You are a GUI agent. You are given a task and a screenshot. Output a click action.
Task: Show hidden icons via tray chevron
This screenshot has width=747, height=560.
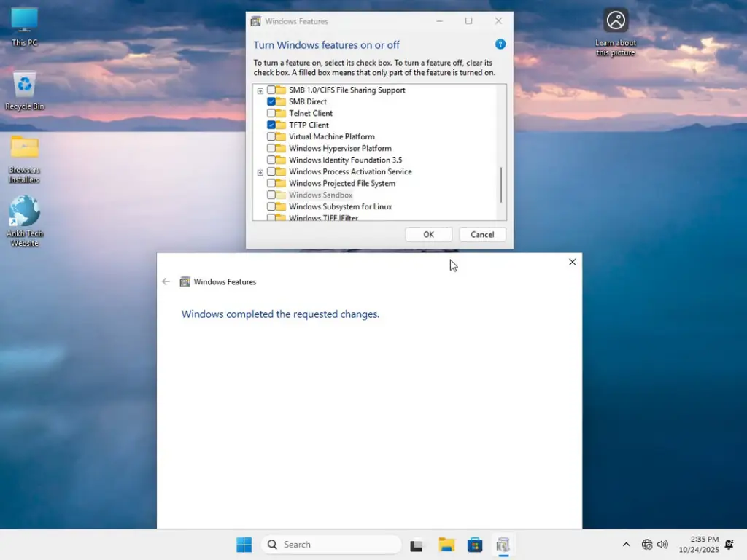point(626,544)
